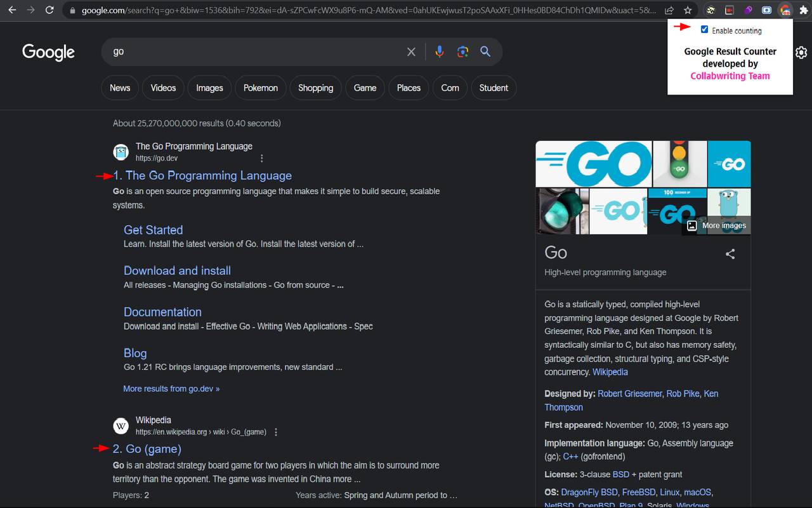Search by image with the Lens icon
Screen dimensions: 812x508
[462, 52]
